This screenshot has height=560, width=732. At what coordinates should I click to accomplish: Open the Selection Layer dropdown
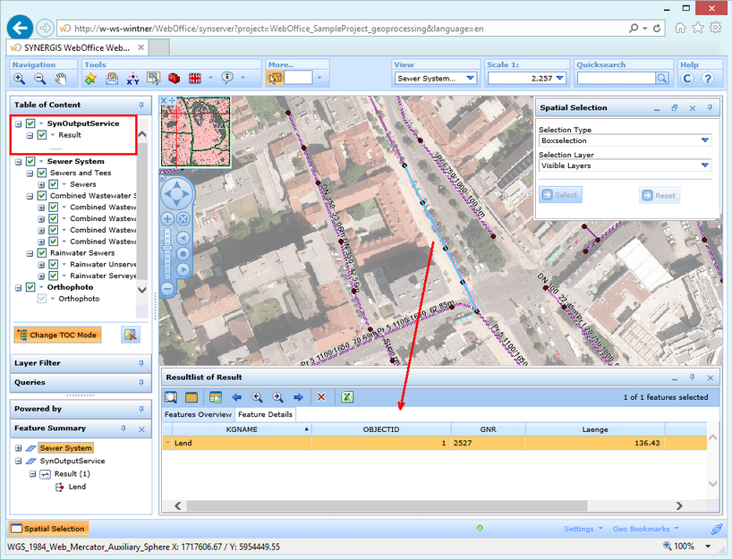(704, 165)
